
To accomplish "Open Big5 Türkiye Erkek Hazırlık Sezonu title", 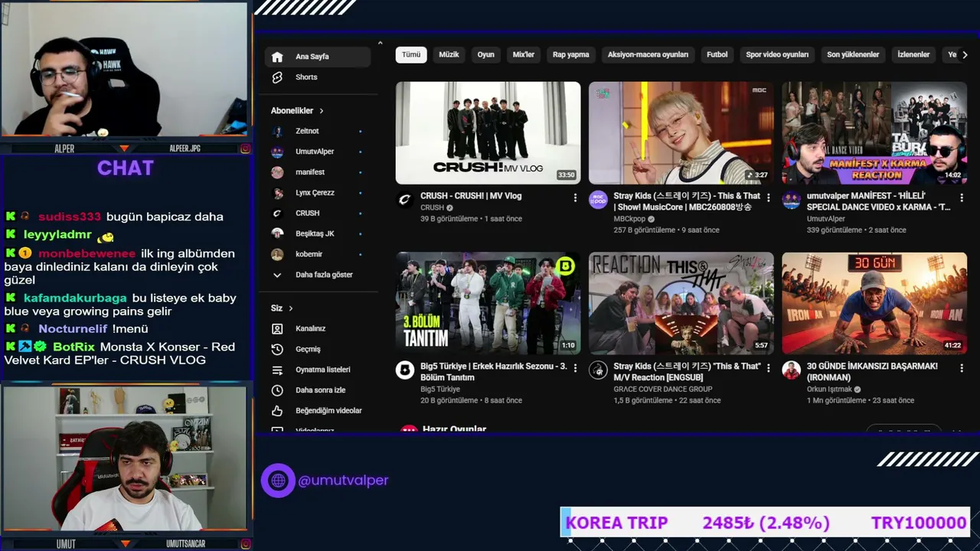I will click(x=494, y=372).
